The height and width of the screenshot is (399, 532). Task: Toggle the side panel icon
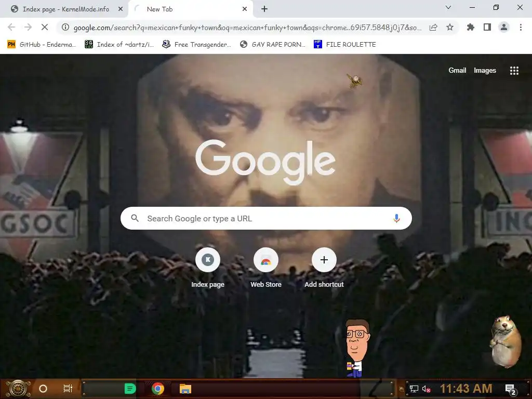pos(487,27)
